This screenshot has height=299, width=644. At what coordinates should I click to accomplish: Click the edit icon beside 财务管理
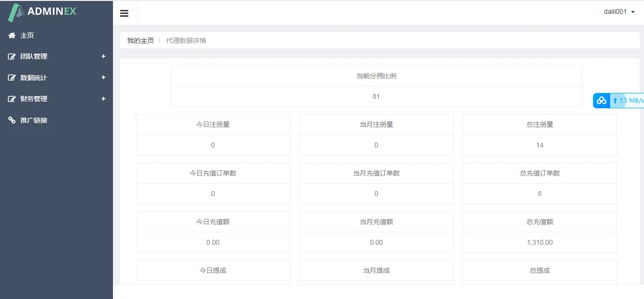click(x=12, y=99)
